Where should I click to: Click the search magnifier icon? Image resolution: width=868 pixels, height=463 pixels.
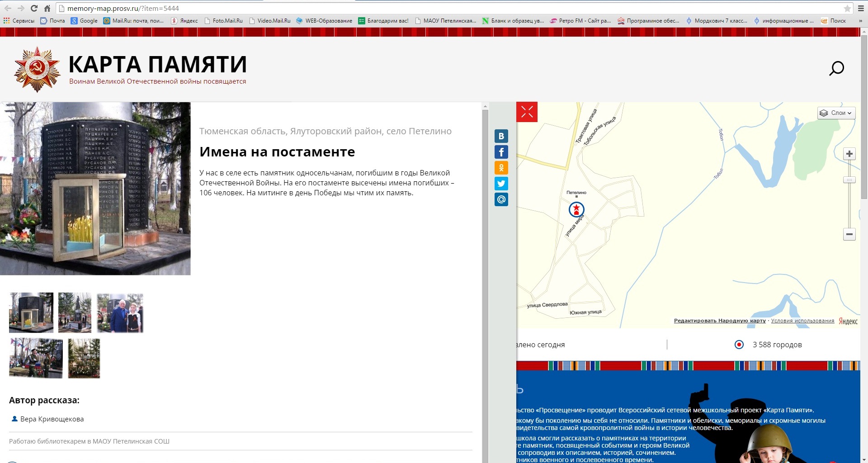pyautogui.click(x=836, y=68)
